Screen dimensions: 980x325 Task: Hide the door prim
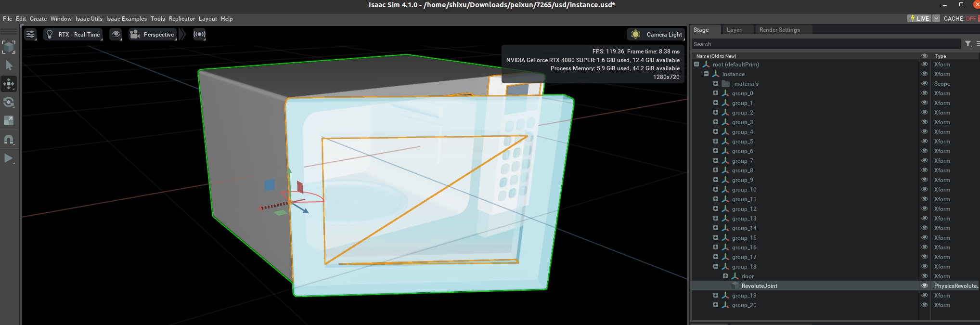[925, 276]
